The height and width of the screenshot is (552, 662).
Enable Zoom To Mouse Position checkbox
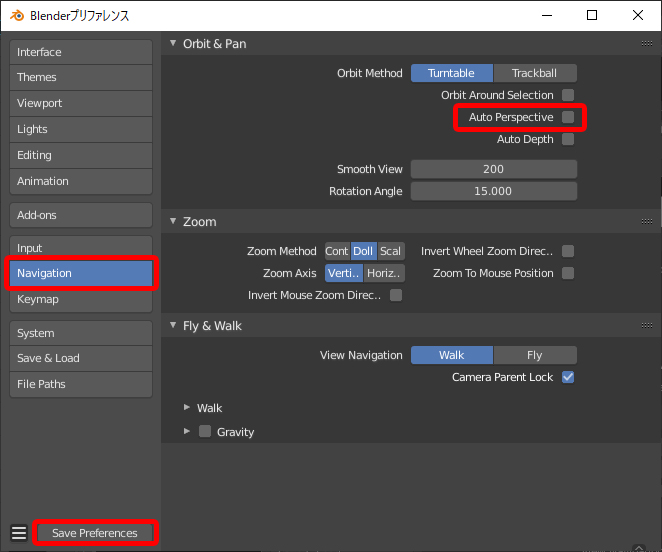(x=568, y=273)
